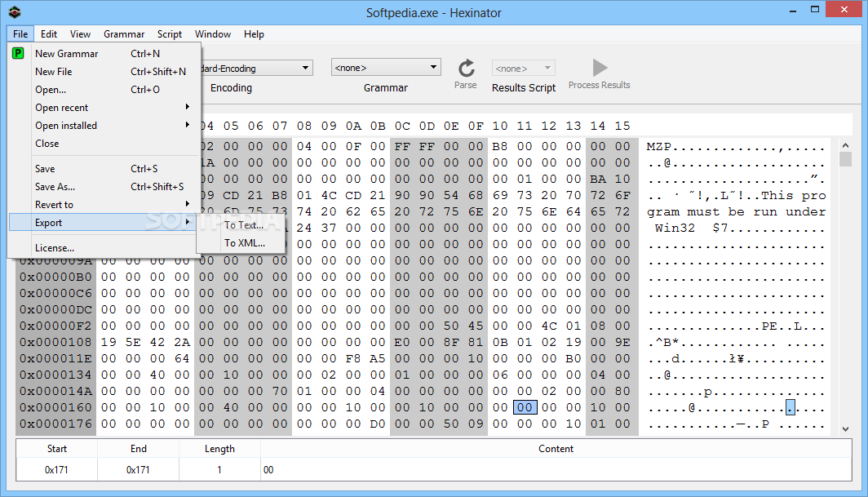The width and height of the screenshot is (868, 497).
Task: Open the Script menu
Action: 170,33
